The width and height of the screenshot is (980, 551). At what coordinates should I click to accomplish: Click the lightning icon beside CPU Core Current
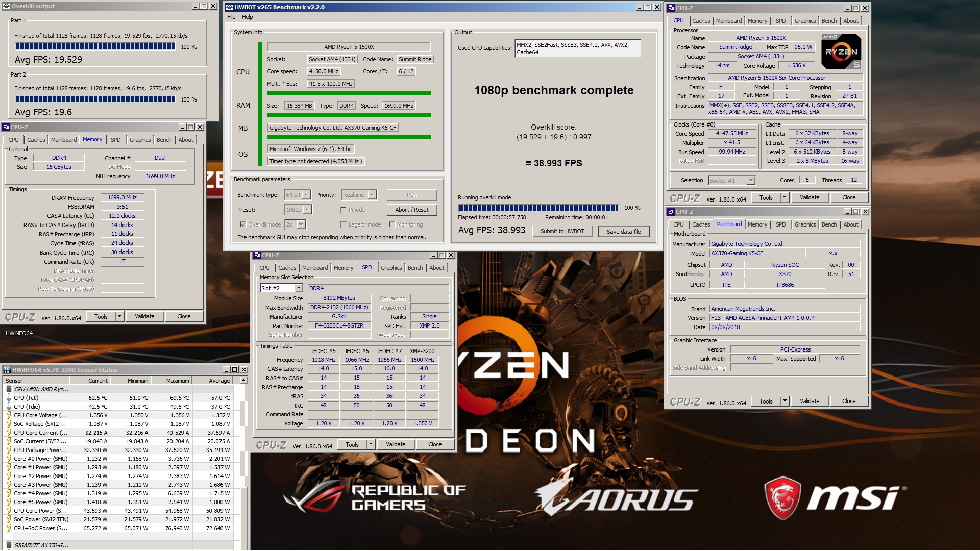tap(9, 433)
